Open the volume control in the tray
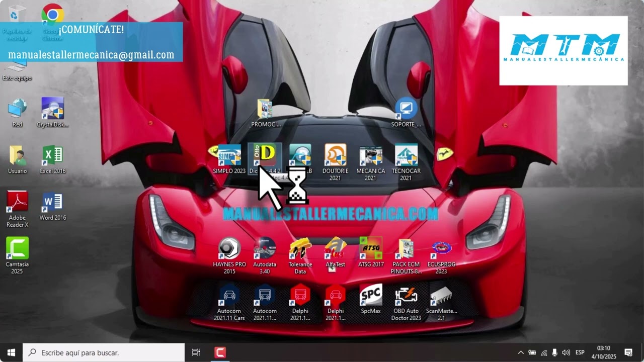This screenshot has height=362, width=644. (566, 352)
